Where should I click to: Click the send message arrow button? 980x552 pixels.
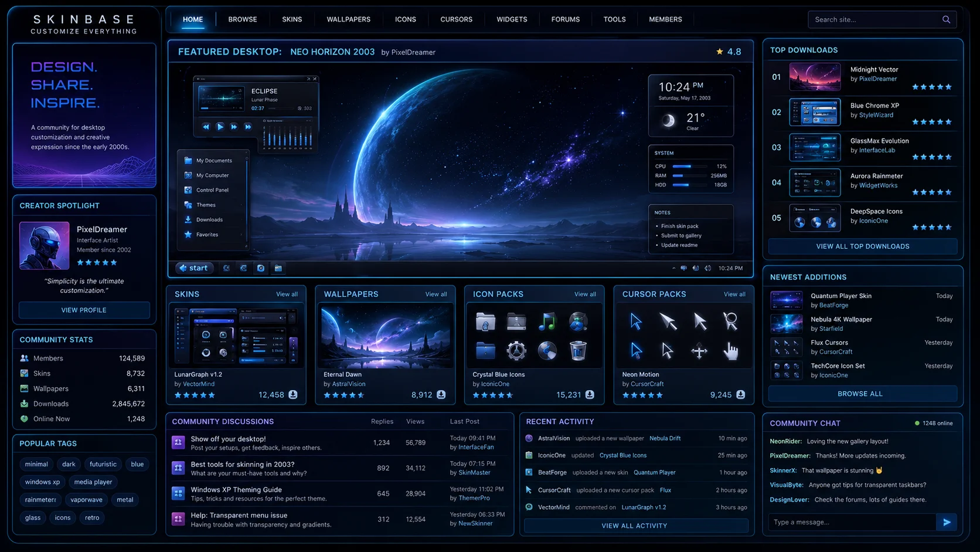(x=947, y=522)
